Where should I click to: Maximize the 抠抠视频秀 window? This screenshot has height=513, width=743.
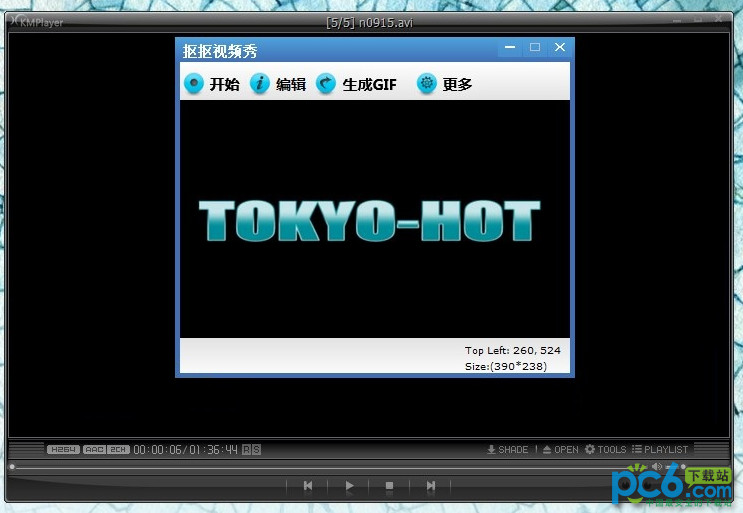click(535, 47)
